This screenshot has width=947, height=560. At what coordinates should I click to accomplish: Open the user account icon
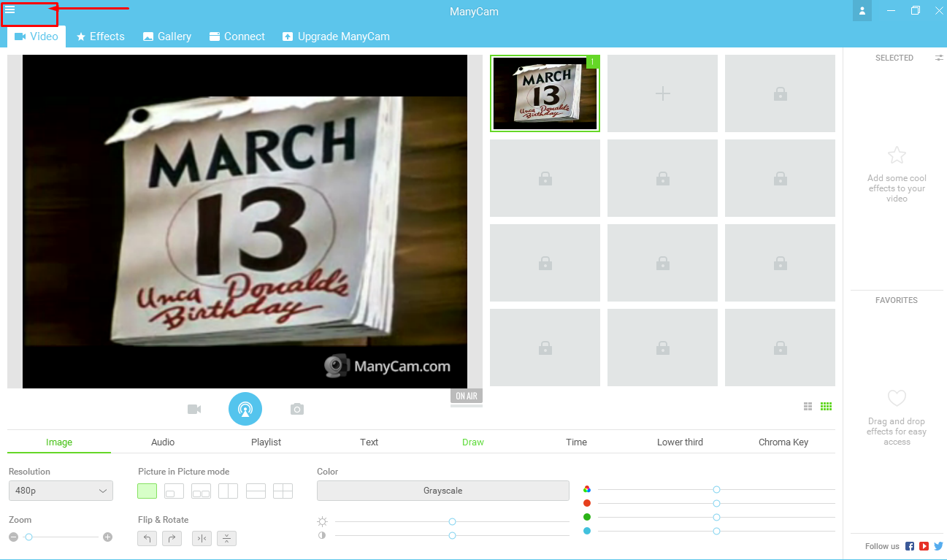click(x=862, y=11)
